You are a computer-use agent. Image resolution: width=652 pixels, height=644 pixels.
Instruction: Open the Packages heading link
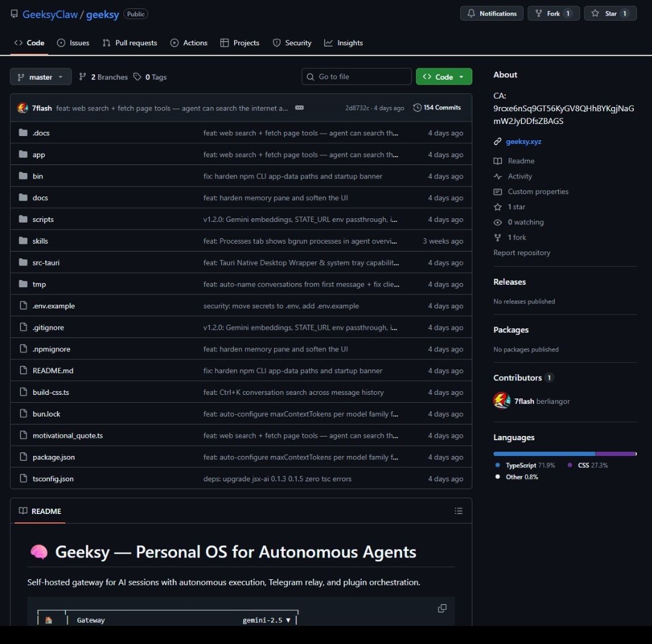click(x=510, y=330)
